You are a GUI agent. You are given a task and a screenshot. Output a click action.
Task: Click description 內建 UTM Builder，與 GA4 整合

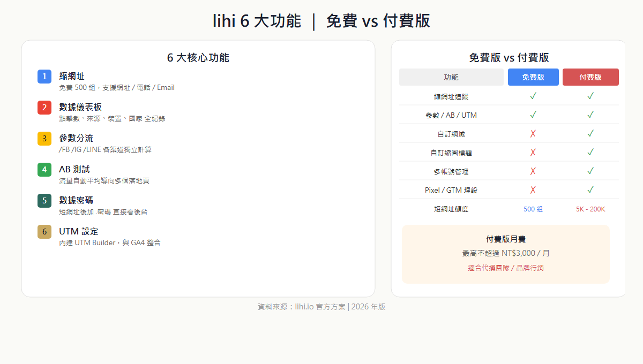click(x=110, y=243)
